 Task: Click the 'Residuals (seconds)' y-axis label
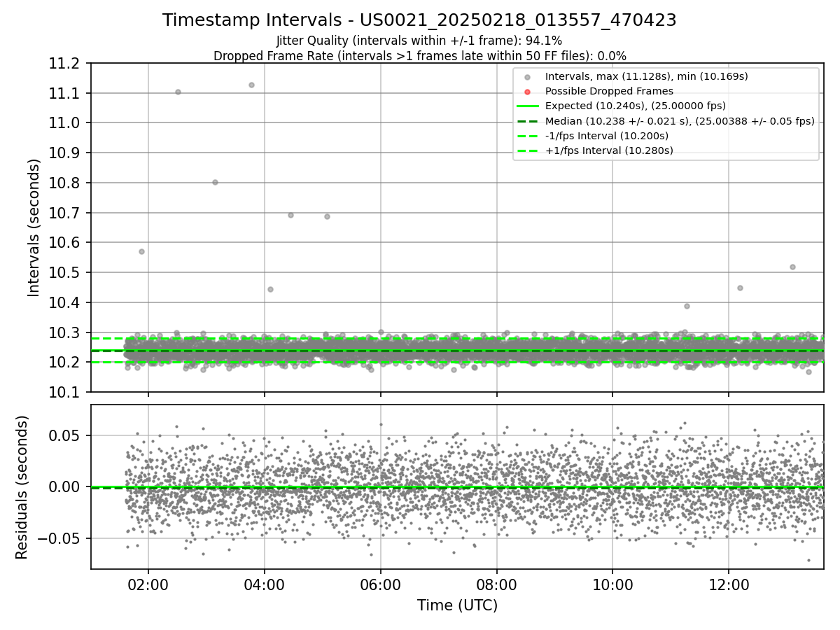[22, 487]
